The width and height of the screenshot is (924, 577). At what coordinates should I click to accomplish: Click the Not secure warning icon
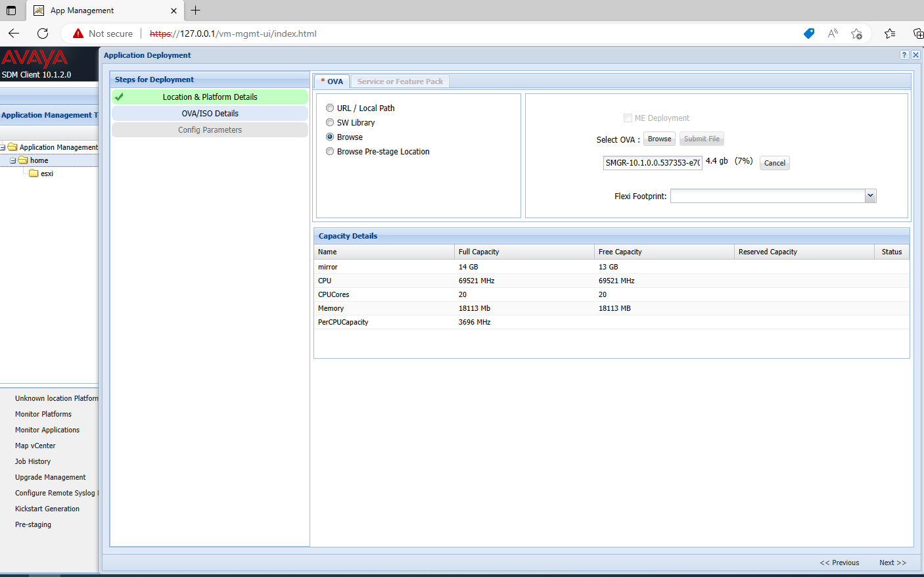(x=78, y=34)
